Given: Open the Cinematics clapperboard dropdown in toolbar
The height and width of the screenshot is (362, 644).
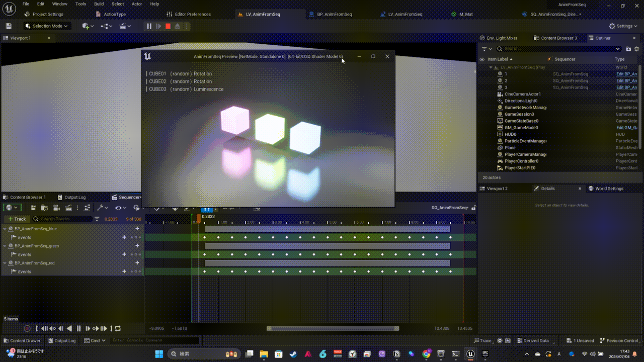Looking at the screenshot, I should (x=125, y=26).
